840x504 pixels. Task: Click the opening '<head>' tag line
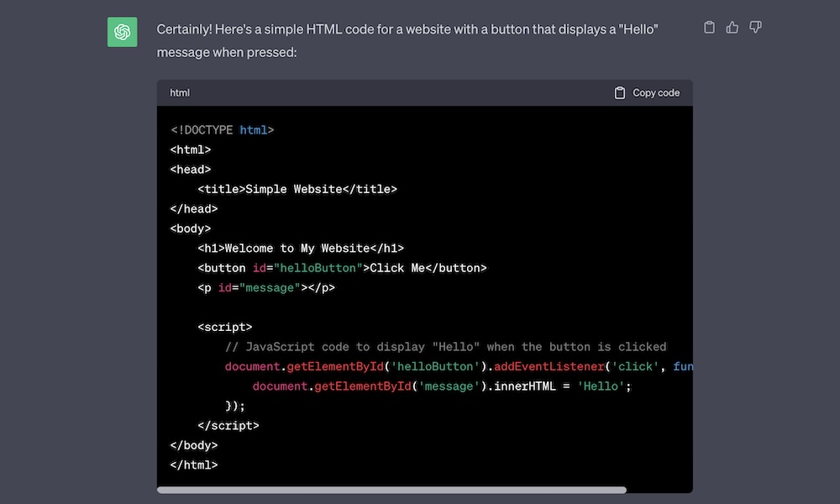click(190, 169)
